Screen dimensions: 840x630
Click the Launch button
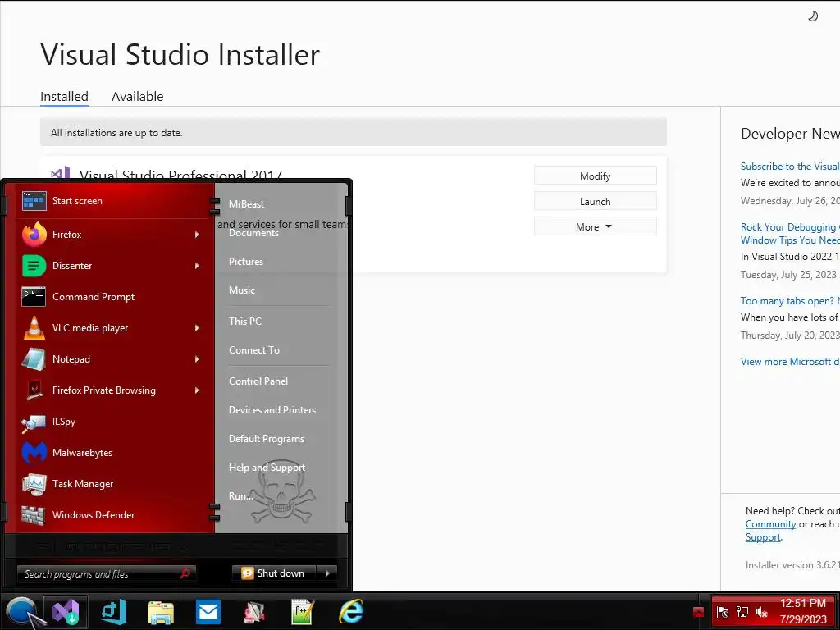596,202
